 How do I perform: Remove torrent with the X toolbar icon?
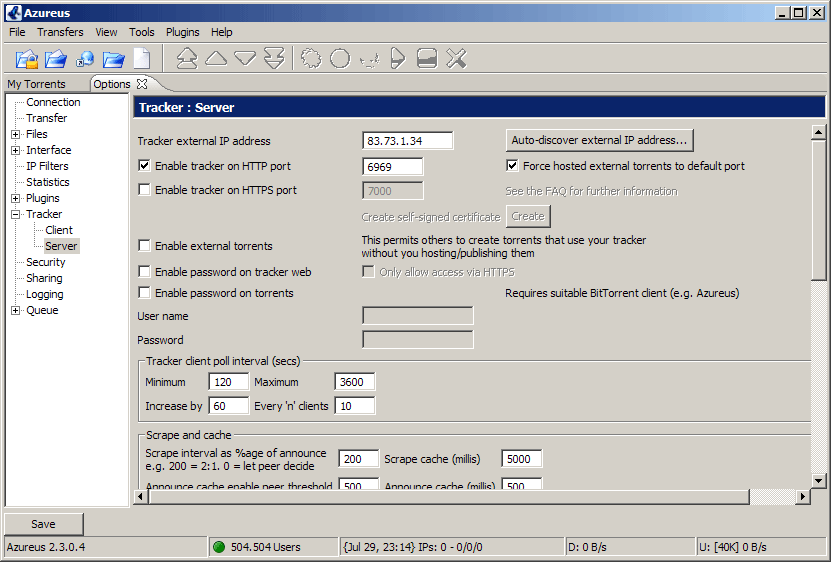[456, 58]
